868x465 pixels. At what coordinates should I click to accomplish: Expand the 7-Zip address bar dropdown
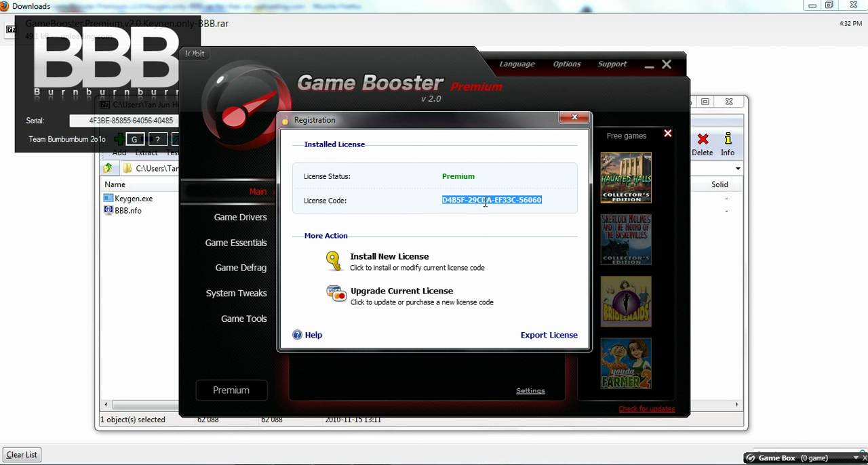pos(738,168)
